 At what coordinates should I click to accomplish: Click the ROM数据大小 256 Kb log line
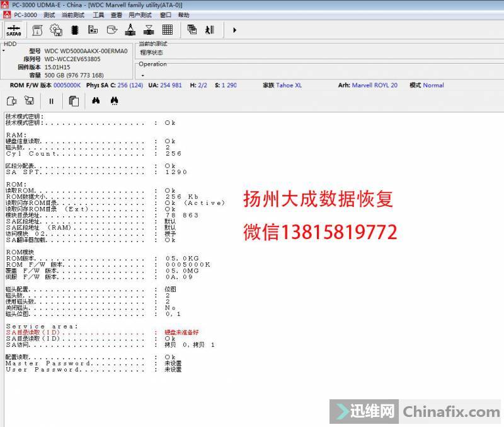coord(102,197)
